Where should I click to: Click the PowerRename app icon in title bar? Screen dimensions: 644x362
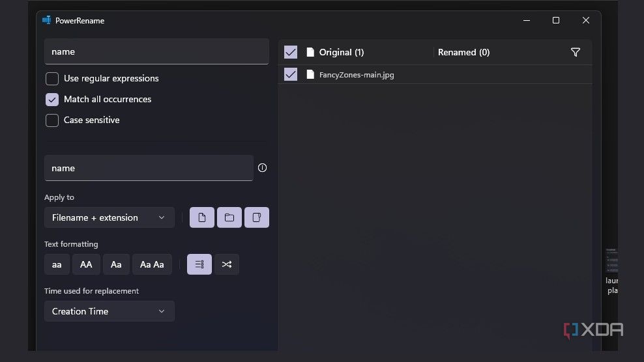(x=46, y=20)
